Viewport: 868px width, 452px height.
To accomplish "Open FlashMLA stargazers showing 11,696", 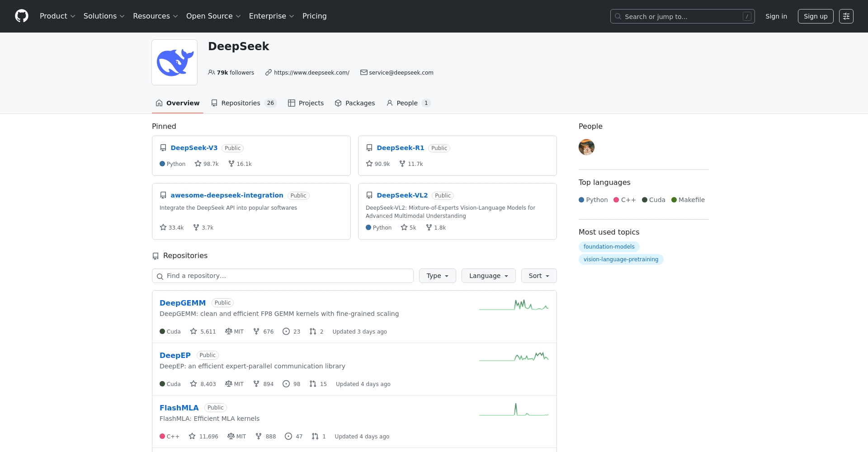I will click(203, 437).
